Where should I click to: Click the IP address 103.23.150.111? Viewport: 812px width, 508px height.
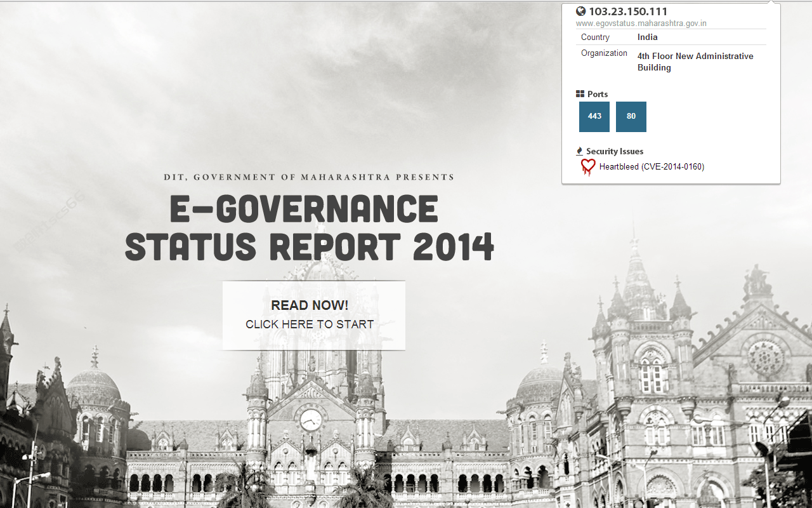coord(628,11)
